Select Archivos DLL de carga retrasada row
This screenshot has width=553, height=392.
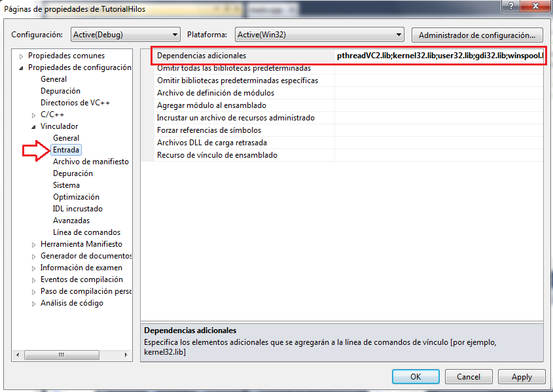click(211, 143)
